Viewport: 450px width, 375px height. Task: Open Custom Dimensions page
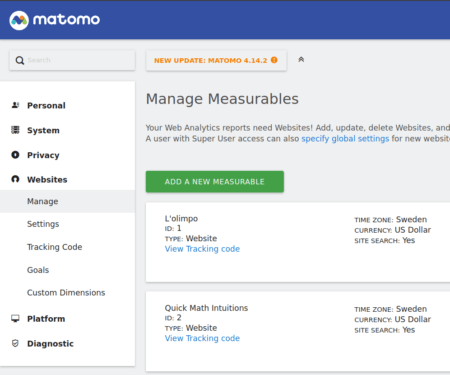(66, 293)
